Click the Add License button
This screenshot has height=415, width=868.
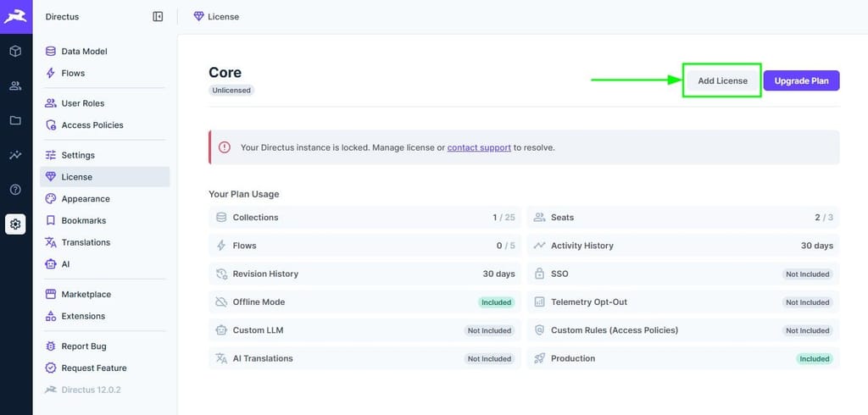(x=722, y=80)
